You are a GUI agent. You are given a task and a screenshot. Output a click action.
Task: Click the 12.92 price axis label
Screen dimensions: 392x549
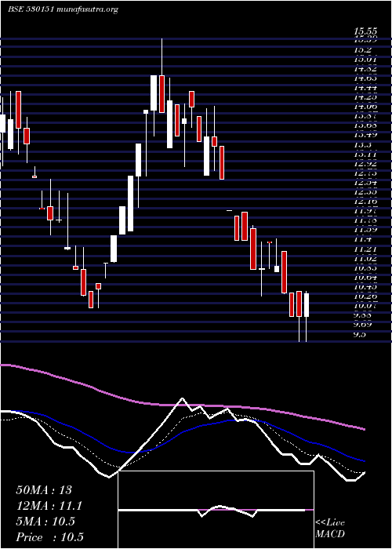(365, 163)
